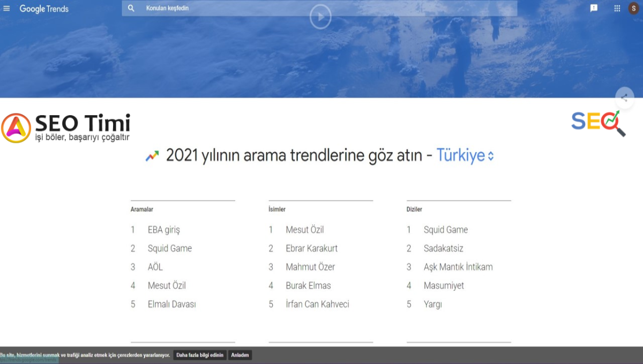Select 'Aşk Mantık İntikam' series
Image resolution: width=643 pixels, height=364 pixels.
pos(458,267)
